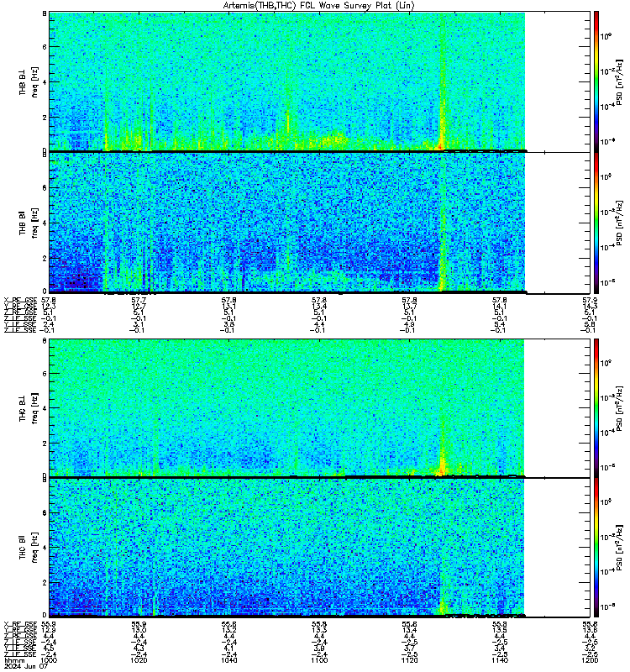This screenshot has width=630, height=672.
Task: Click THC Y_RE_GSE value 13.2
Action: coord(228,630)
